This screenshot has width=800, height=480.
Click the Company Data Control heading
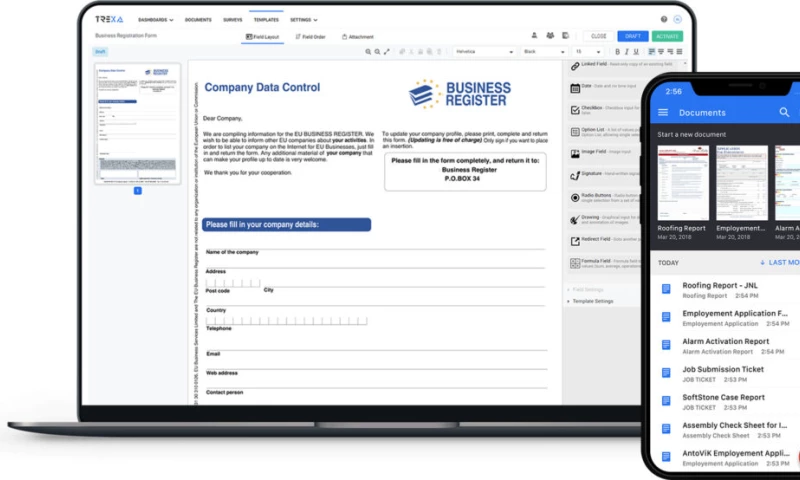pos(262,87)
